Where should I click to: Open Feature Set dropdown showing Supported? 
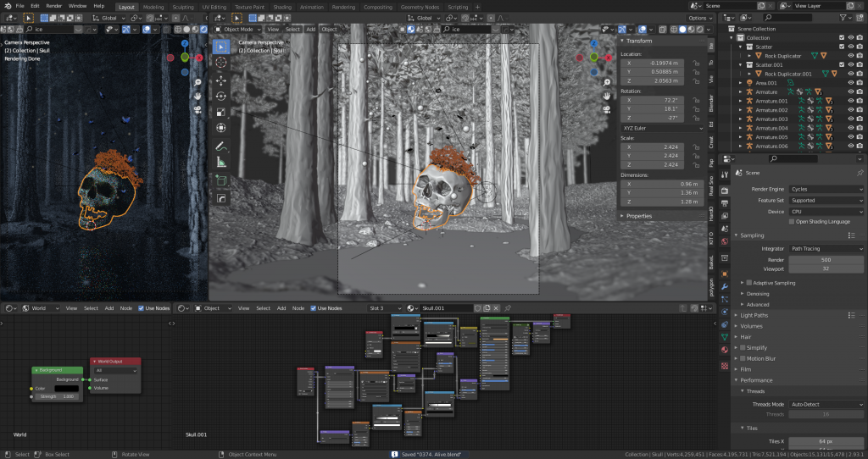coord(826,200)
